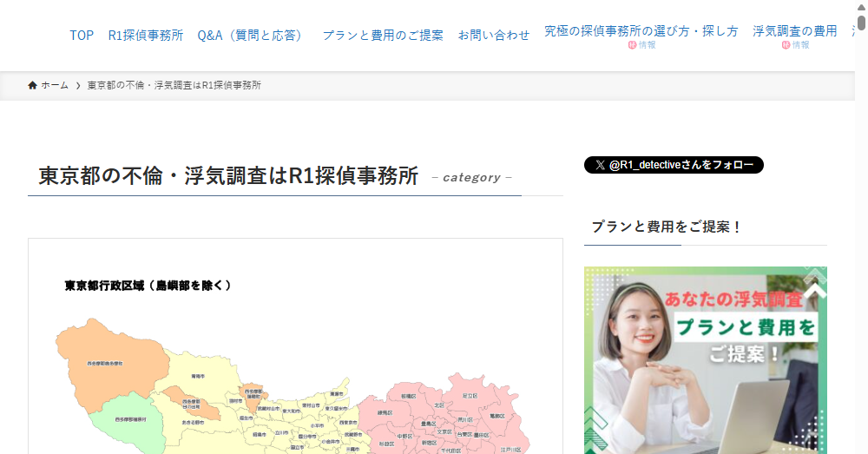
Task: Open the 浮気調査の費用 menu link
Action: (x=795, y=31)
